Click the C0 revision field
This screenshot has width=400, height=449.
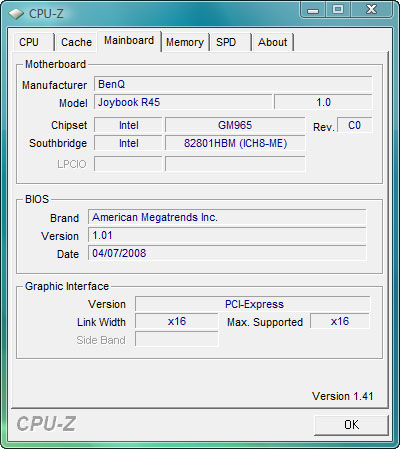pos(355,125)
